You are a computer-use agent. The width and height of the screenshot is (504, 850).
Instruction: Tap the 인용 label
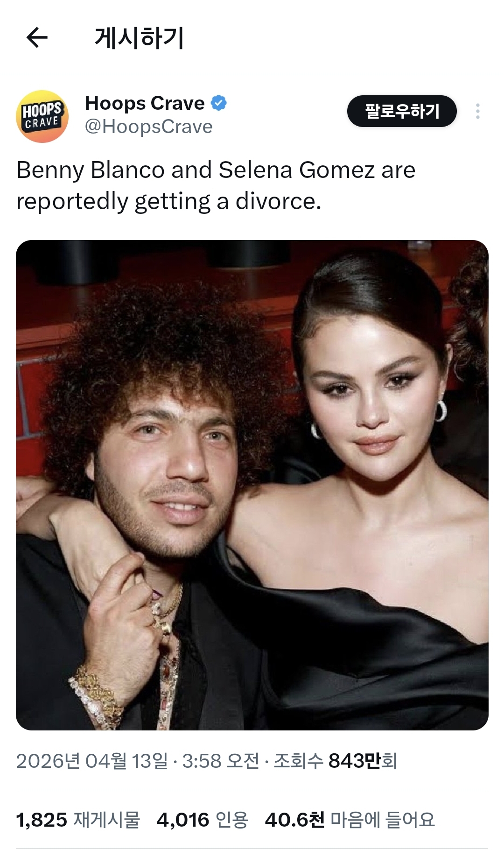tap(232, 820)
